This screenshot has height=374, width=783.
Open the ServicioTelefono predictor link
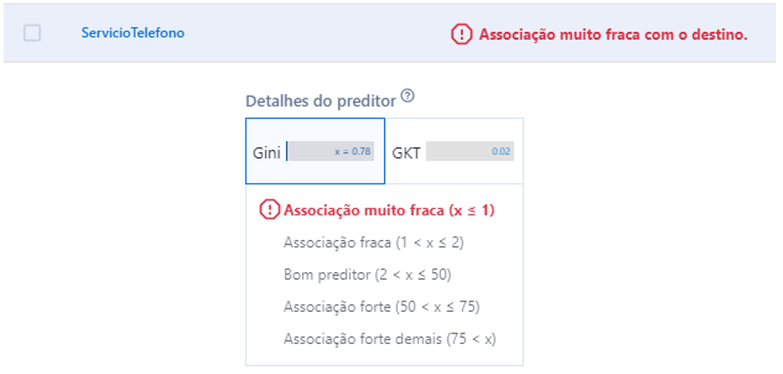click(133, 33)
